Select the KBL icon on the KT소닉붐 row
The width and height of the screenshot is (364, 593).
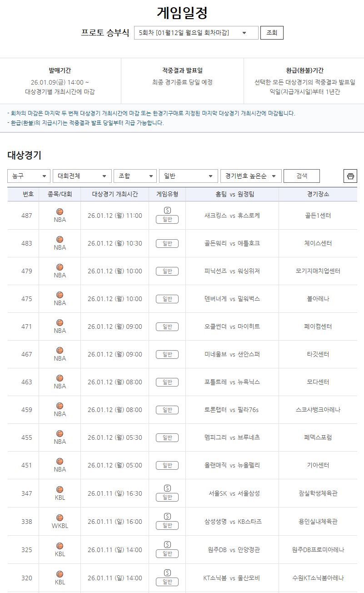click(59, 574)
